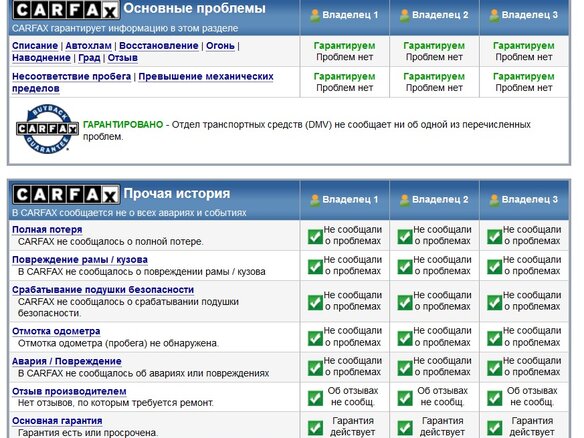Viewport: 584px width, 438px height.
Task: Click the CARFAX logo in Основные проблемы header
Action: point(66,10)
